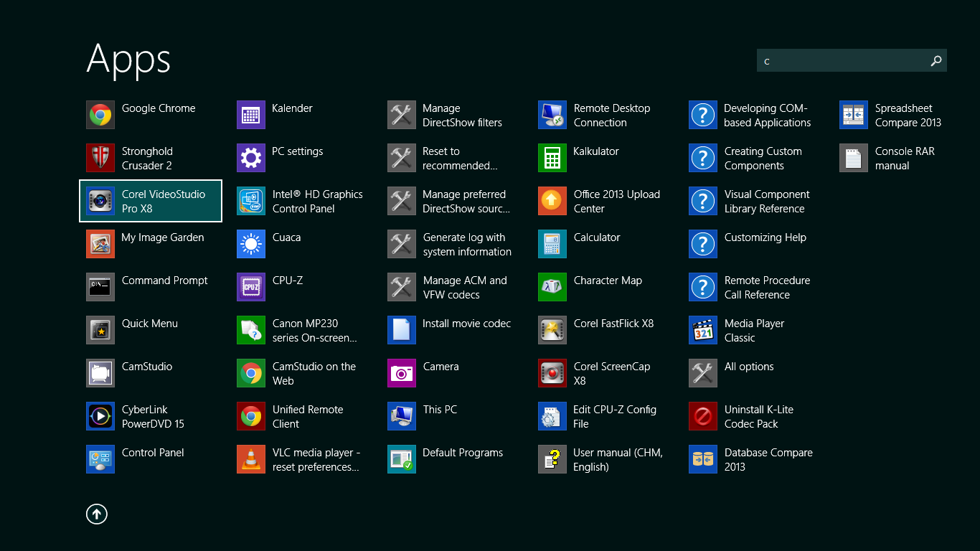Open the Install movie codec icon
The image size is (980, 551).
tap(402, 330)
